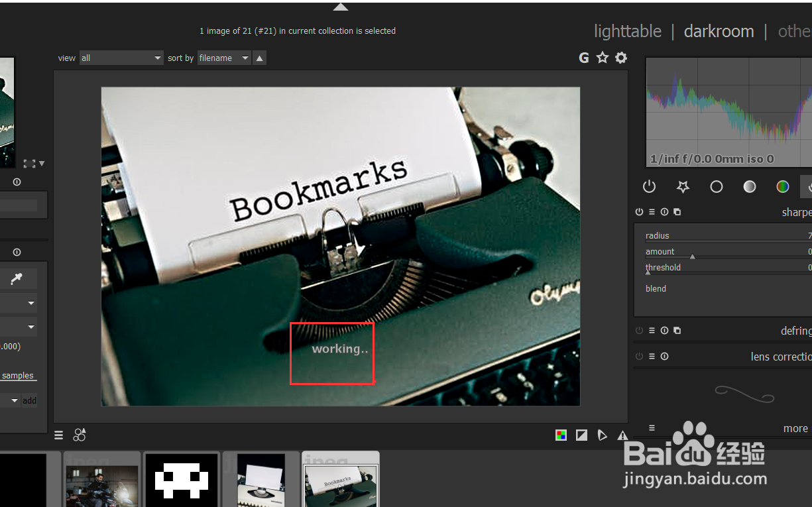Viewport: 812px width, 507px height.
Task: Open quick presets menu below image
Action: [59, 435]
